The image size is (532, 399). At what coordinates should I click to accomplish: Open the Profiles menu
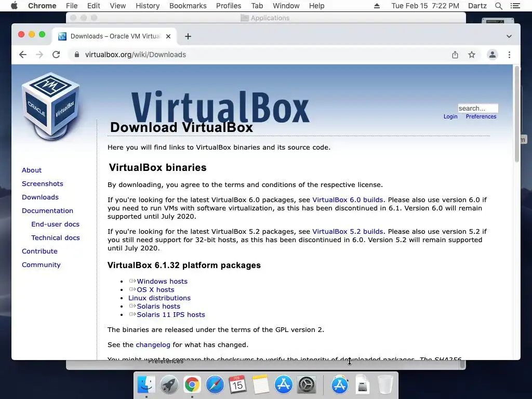coord(229,6)
